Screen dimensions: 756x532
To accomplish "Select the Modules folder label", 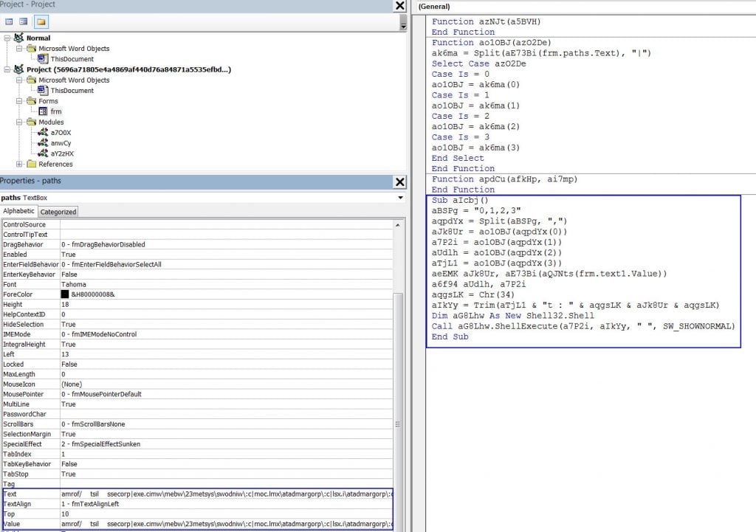I will (x=51, y=122).
